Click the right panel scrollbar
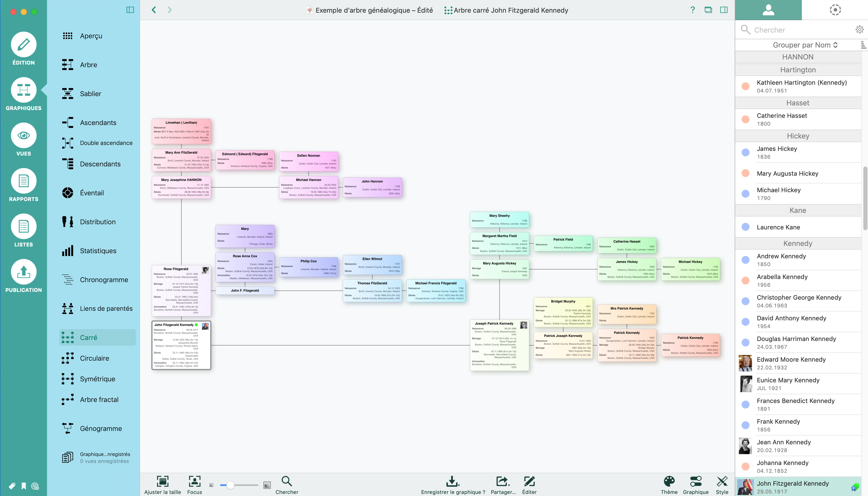 coord(865,198)
